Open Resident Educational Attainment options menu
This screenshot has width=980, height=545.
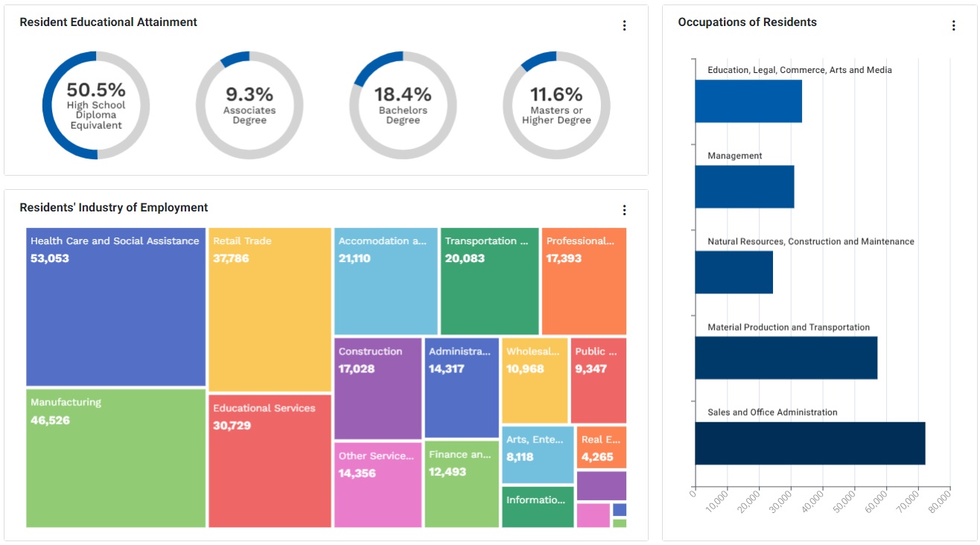click(x=624, y=25)
